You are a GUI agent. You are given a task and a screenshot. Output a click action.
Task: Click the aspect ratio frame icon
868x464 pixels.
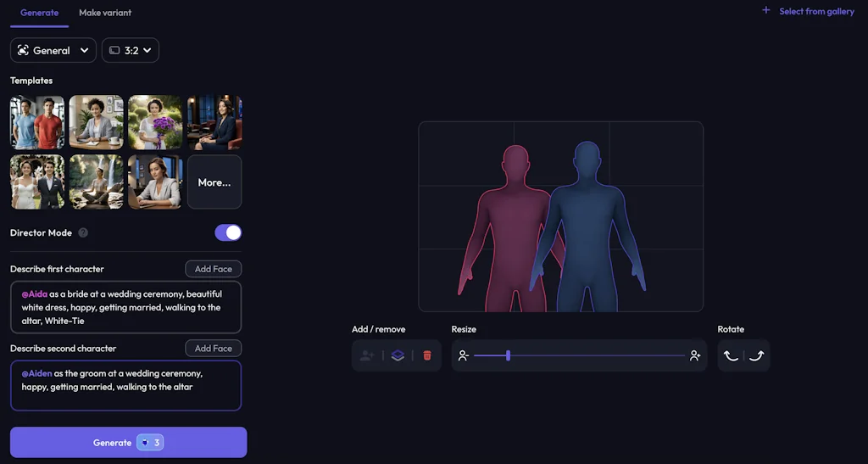click(x=114, y=50)
